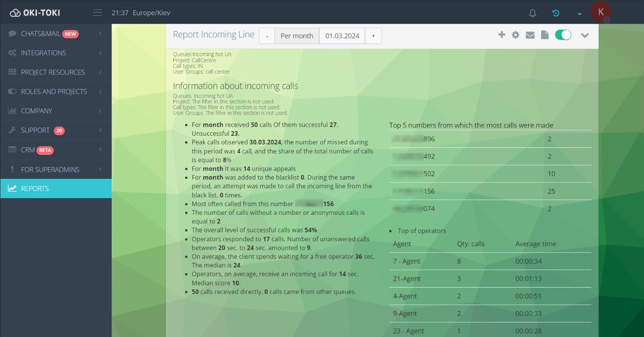The height and width of the screenshot is (337, 644).
Task: Click the minus button for previous month
Action: point(267,36)
